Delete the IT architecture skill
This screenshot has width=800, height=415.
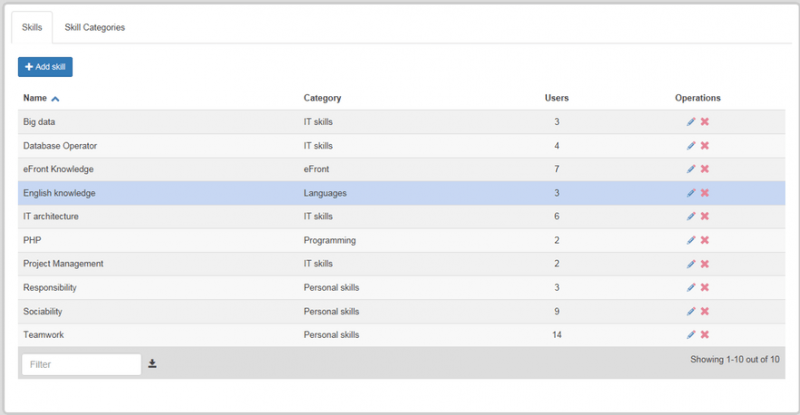[705, 216]
